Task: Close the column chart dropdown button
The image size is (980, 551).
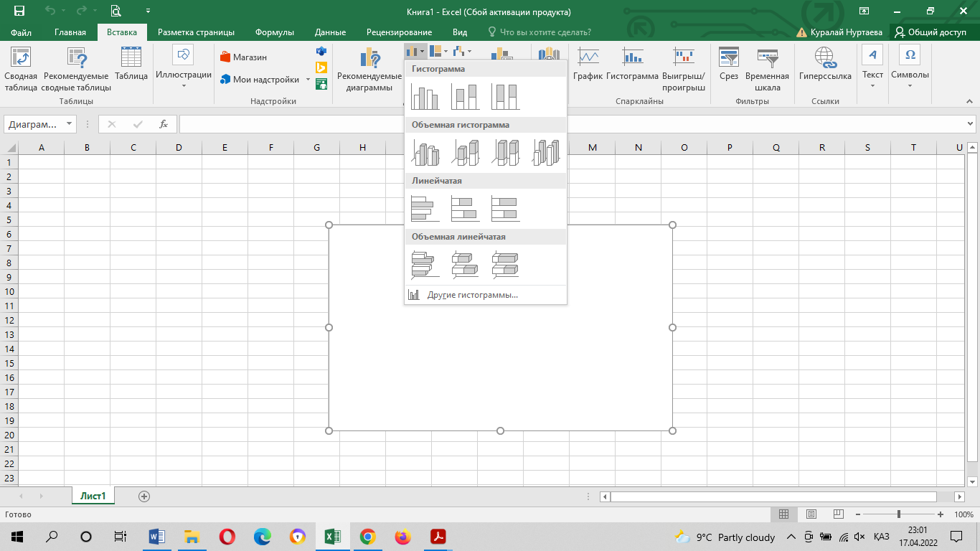Action: (x=415, y=52)
